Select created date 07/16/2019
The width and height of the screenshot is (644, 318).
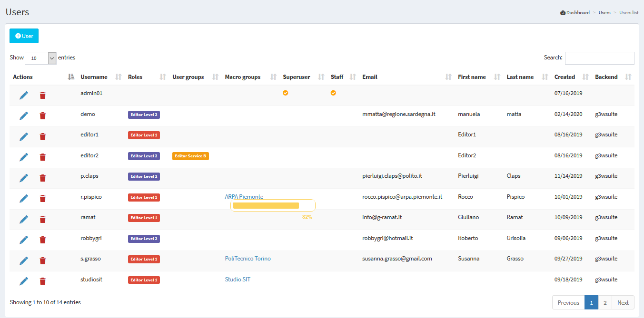coord(568,93)
